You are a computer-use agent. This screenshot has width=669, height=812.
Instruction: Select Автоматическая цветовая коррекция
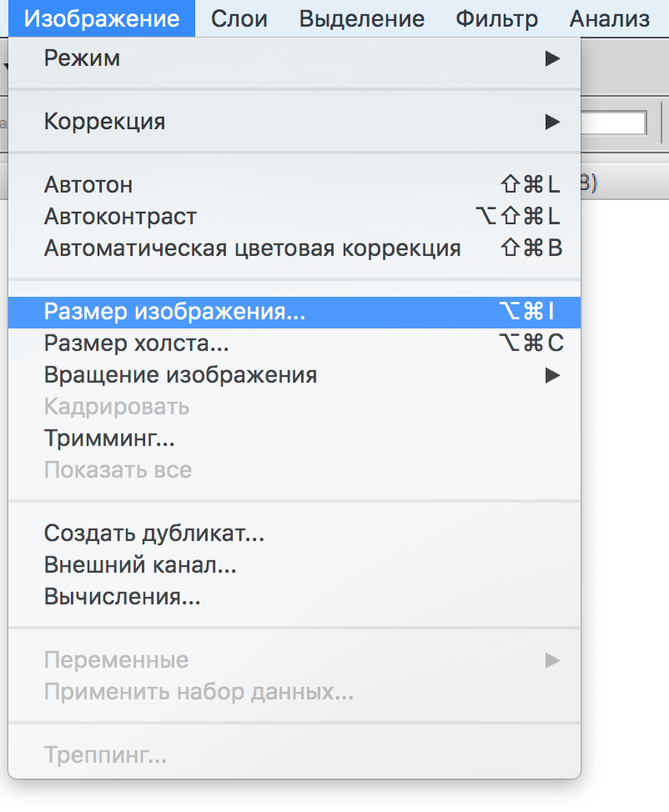[294, 248]
